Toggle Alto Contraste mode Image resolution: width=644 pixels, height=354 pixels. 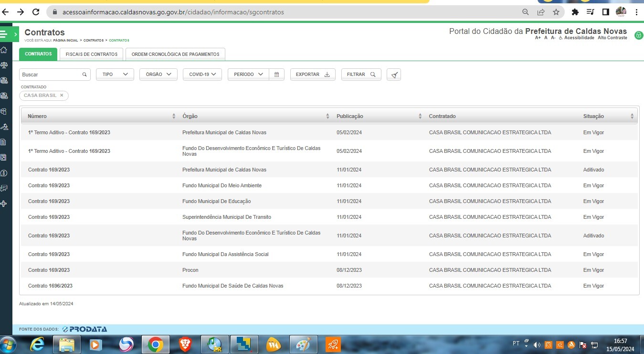[612, 38]
